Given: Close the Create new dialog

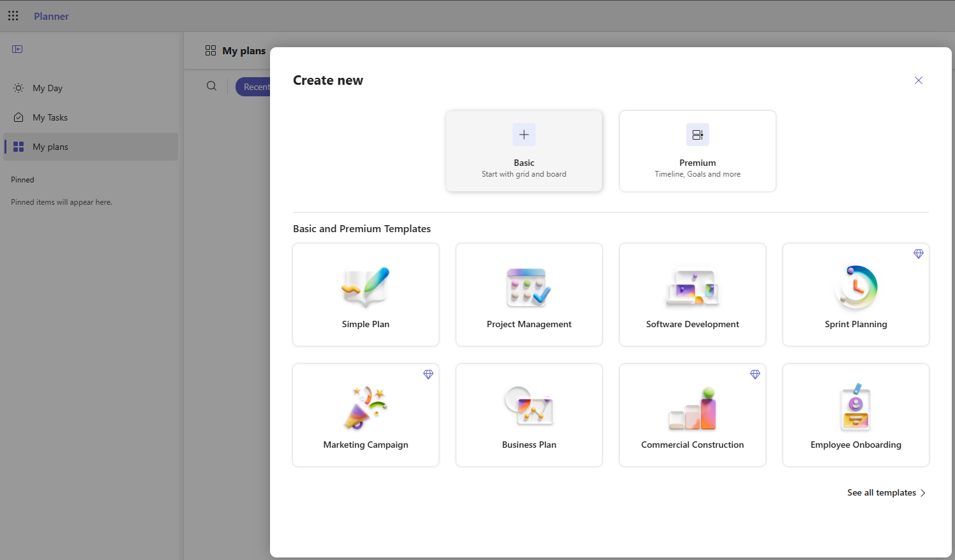Looking at the screenshot, I should pyautogui.click(x=918, y=80).
